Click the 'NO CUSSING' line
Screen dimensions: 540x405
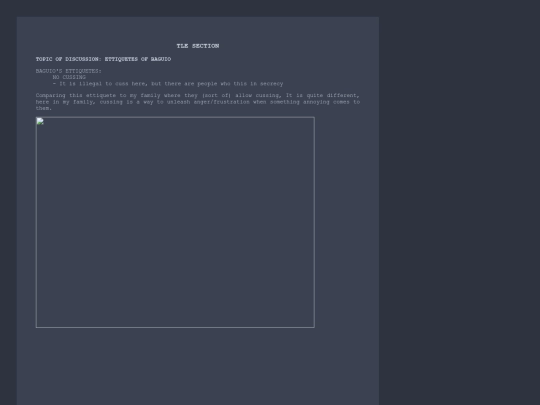(x=69, y=77)
